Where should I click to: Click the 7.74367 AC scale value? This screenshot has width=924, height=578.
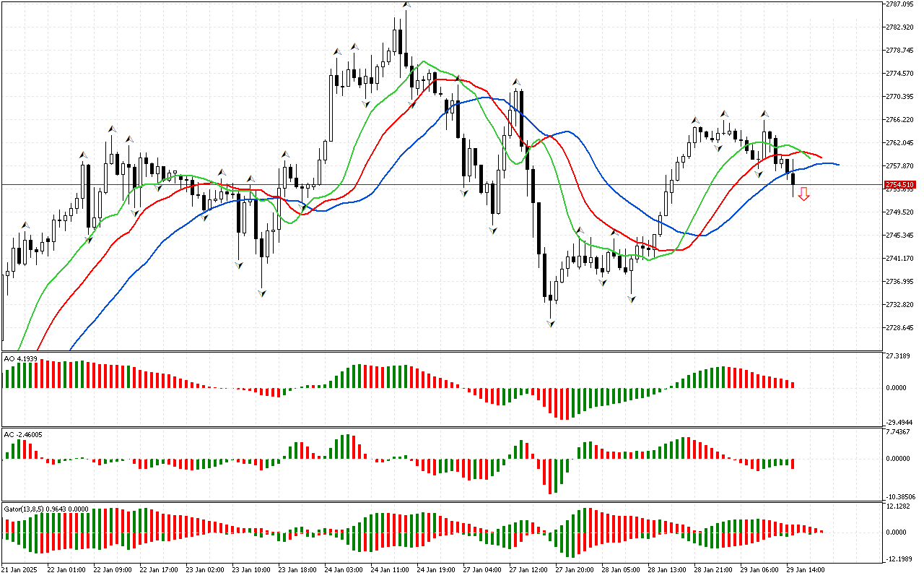point(897,432)
